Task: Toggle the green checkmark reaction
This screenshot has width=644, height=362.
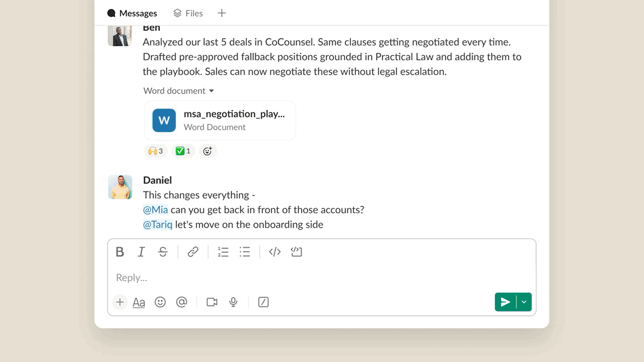Action: tap(183, 151)
